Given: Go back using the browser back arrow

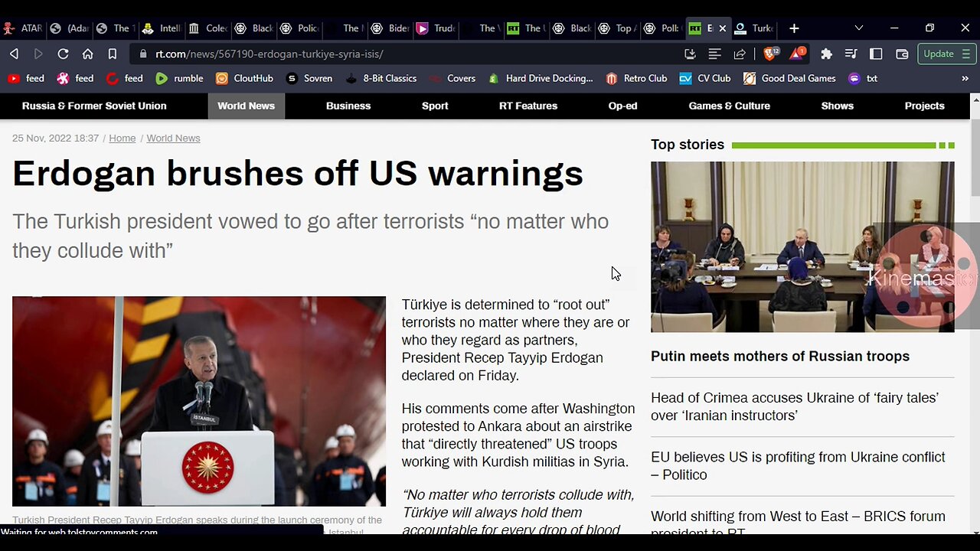Looking at the screenshot, I should (x=14, y=54).
